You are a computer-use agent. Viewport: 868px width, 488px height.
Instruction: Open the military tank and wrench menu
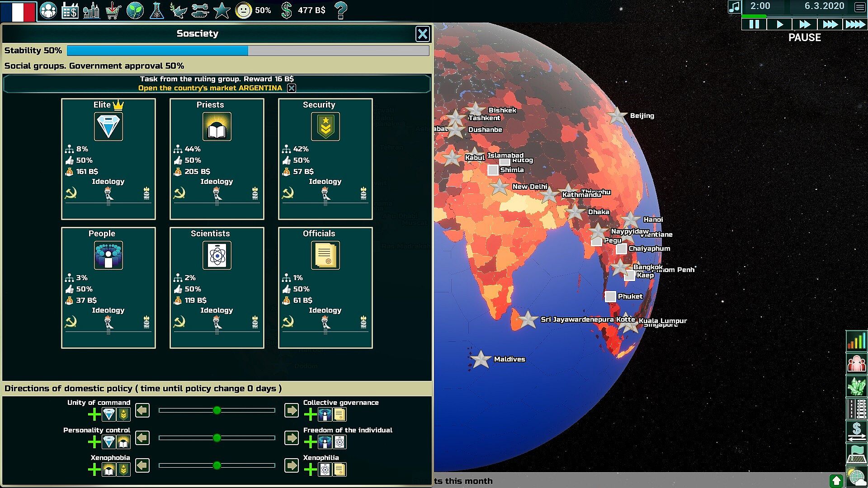coord(200,10)
